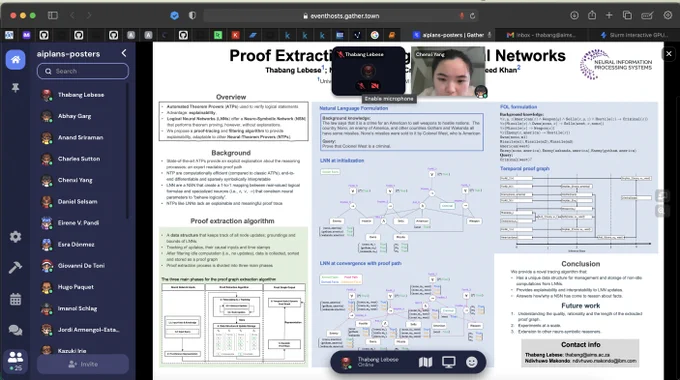Click the participant Search field
The width and height of the screenshot is (680, 380).
click(83, 71)
